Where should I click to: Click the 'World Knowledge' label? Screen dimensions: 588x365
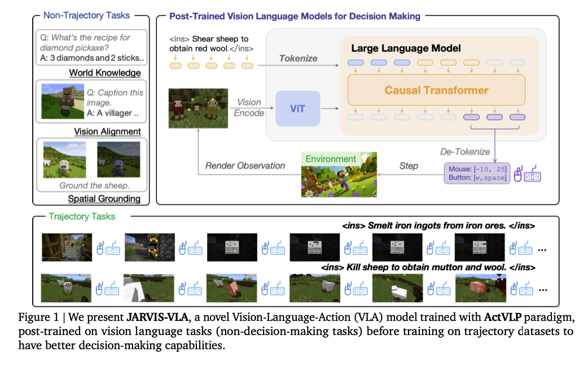105,73
